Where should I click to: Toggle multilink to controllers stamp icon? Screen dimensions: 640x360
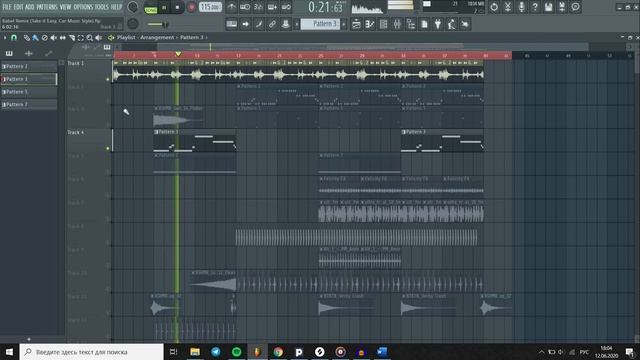pos(285,24)
